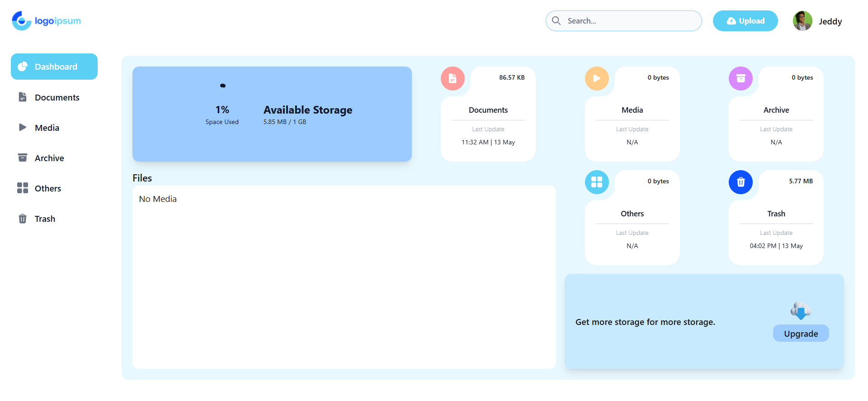Click the red Documents card icon
Screen dimensions: 868x401
point(453,78)
